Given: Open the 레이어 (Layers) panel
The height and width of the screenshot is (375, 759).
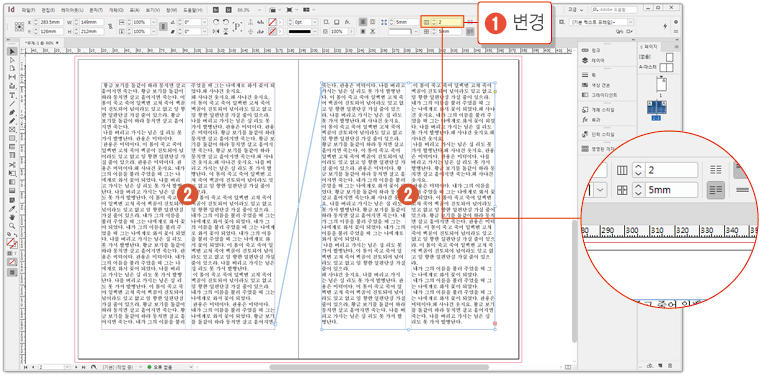Looking at the screenshot, I should click(594, 60).
